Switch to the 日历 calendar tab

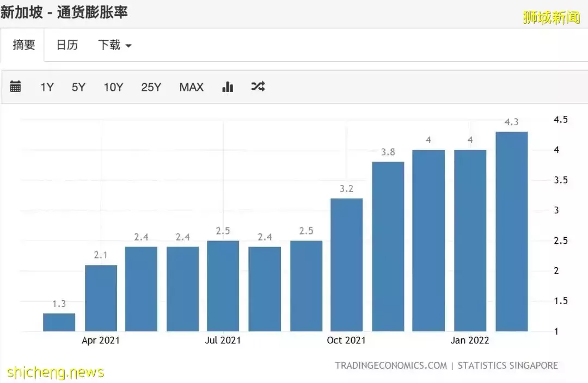66,45
